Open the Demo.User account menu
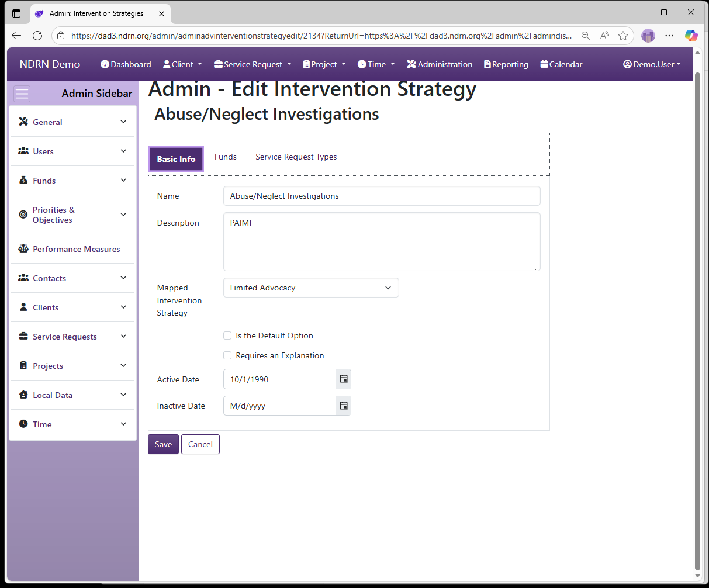This screenshot has height=588, width=709. [x=652, y=64]
